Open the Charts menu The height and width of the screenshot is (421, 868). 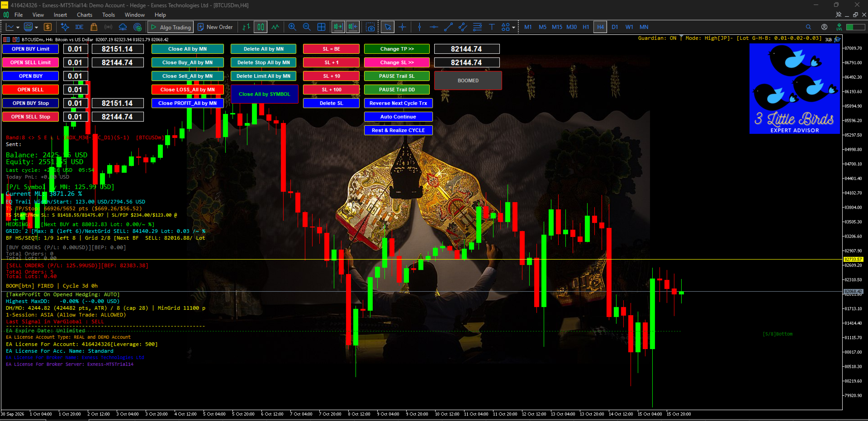point(85,15)
